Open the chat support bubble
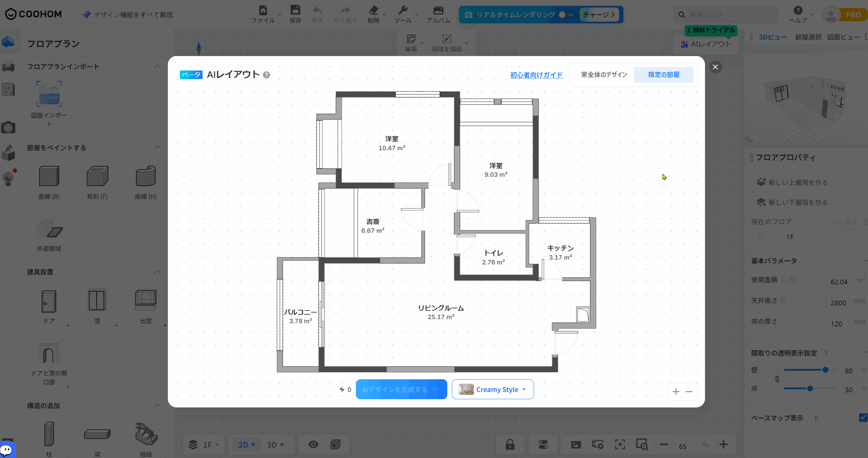 tap(7, 450)
